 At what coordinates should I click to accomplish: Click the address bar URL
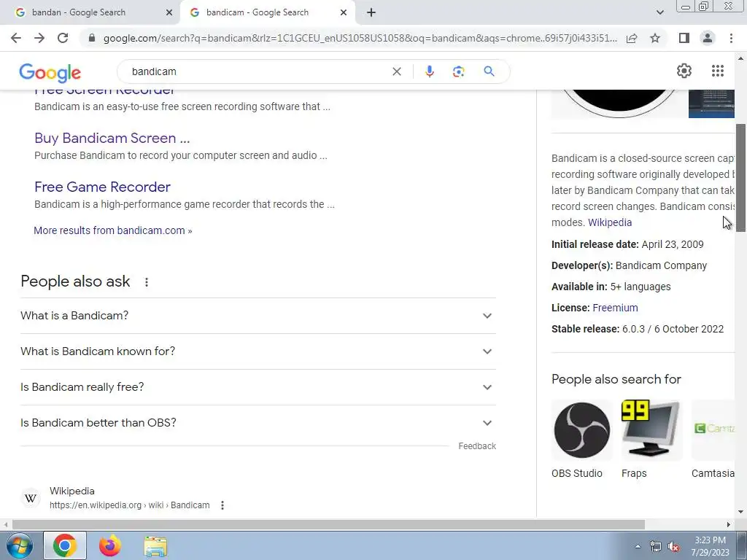(360, 38)
